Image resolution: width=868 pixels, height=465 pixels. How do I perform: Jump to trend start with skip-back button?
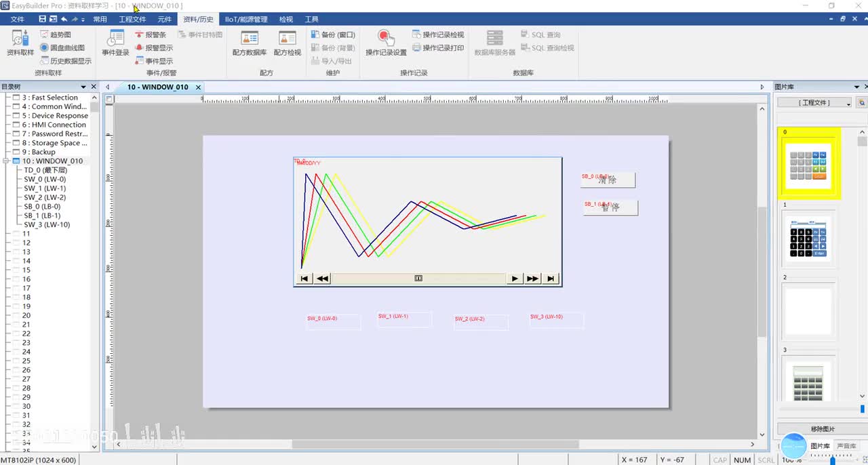[304, 279]
